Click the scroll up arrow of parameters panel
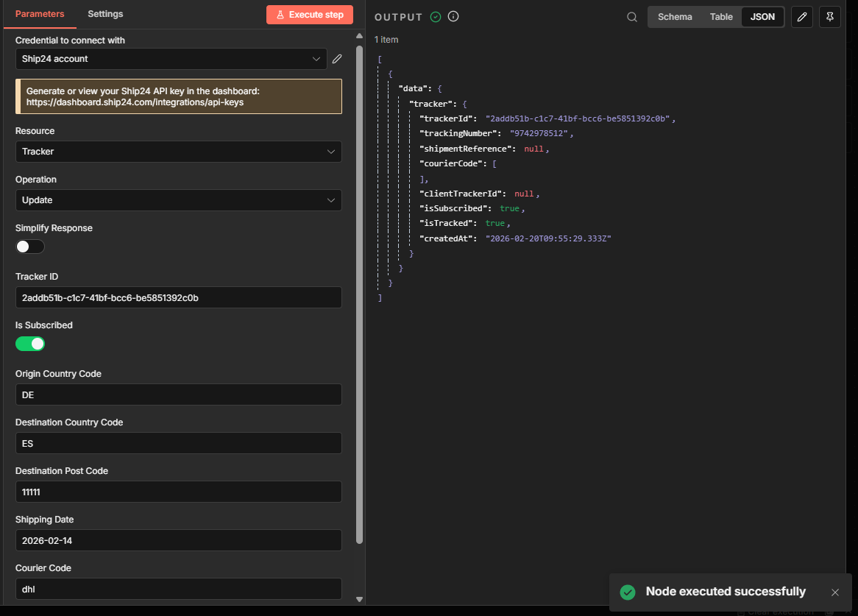 point(360,35)
